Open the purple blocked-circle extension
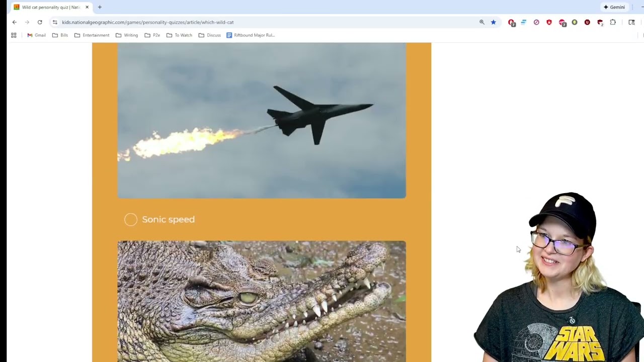The width and height of the screenshot is (644, 362). [536, 22]
